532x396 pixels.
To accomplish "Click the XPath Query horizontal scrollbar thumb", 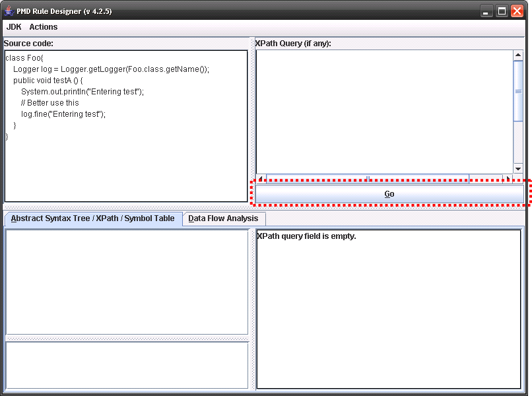I will [367, 178].
